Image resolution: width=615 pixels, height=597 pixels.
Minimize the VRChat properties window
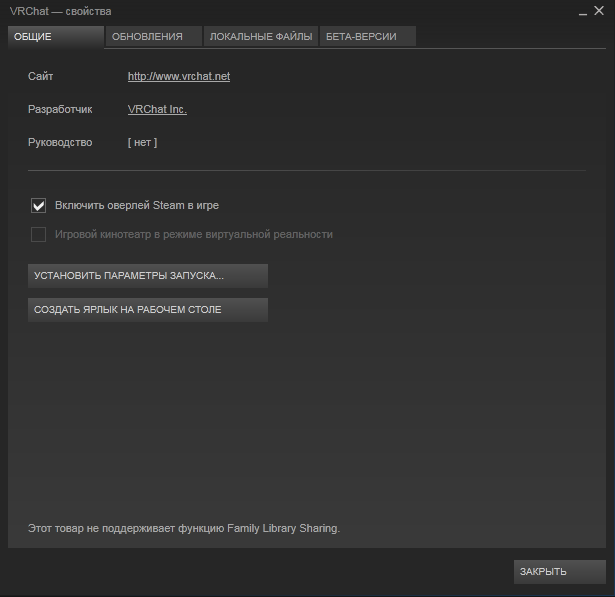coord(583,12)
